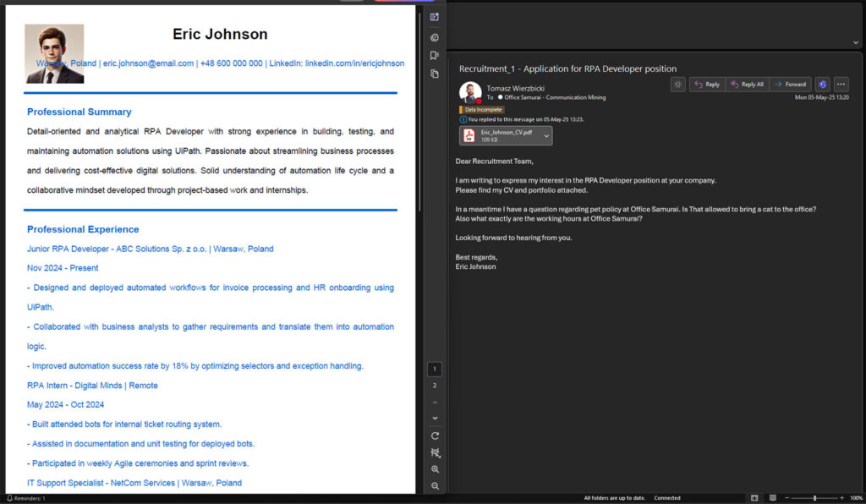
Task: Select page 2 in PDF page navigator
Action: (435, 386)
